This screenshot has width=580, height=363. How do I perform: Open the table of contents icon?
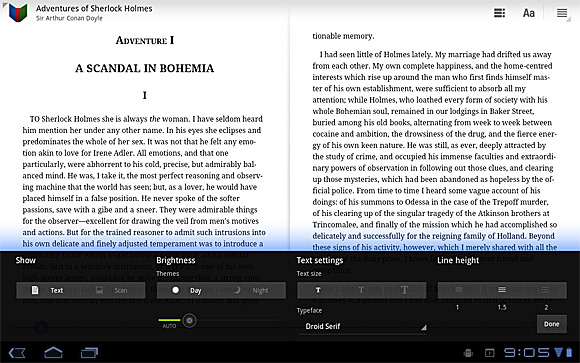pos(499,13)
